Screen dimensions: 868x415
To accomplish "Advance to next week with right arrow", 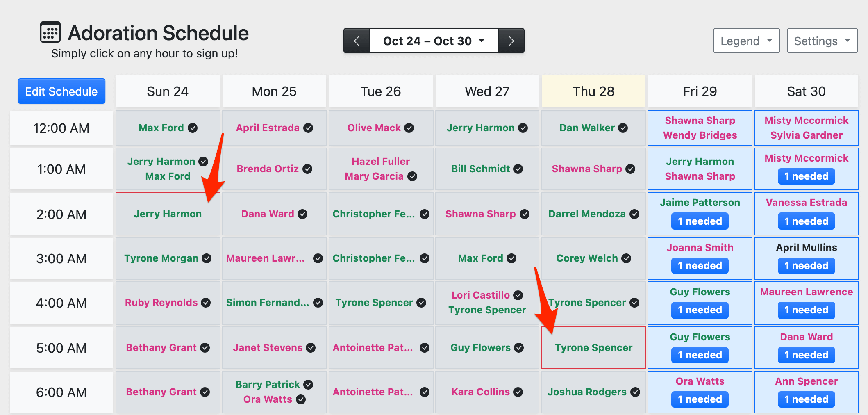I will pos(511,41).
